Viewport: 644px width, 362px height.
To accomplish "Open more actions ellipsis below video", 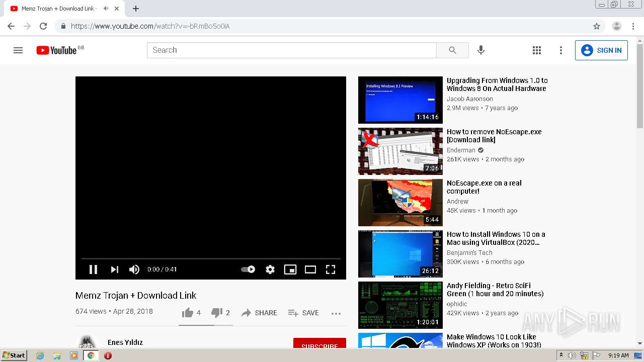I will pos(336,313).
